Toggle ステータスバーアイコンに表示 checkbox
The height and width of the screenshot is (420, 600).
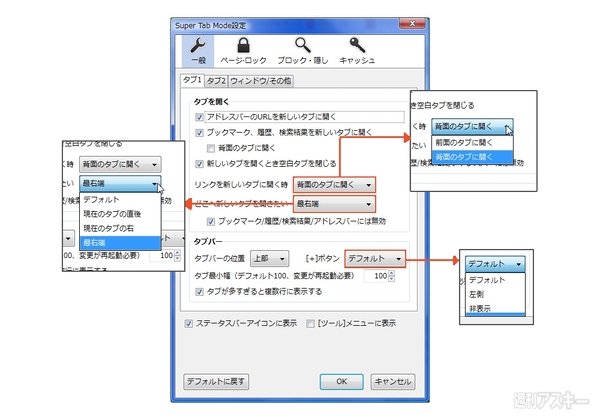click(188, 324)
